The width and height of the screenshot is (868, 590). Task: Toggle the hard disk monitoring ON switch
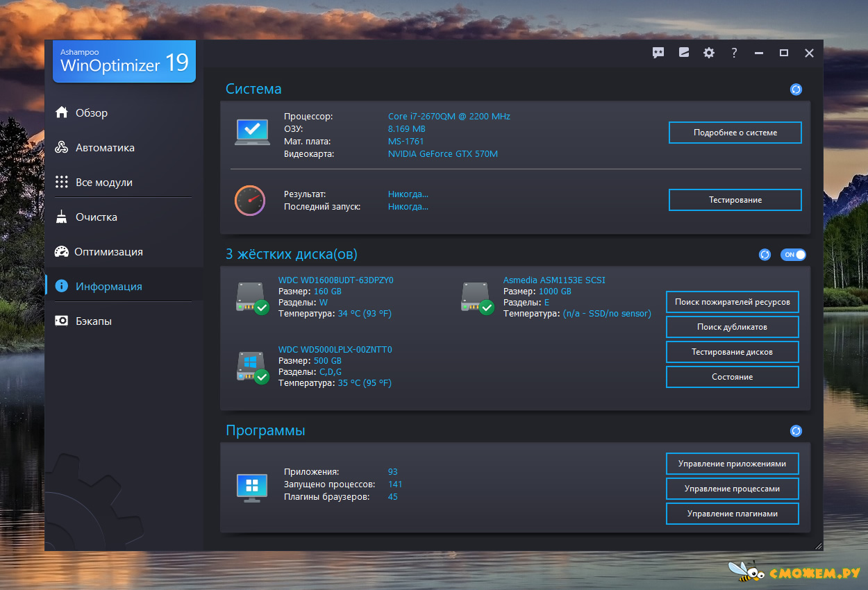click(794, 255)
